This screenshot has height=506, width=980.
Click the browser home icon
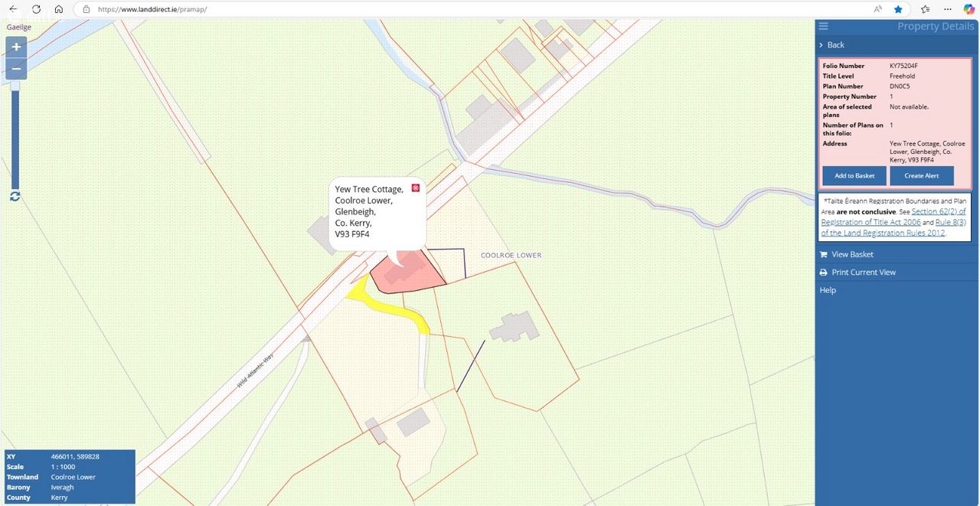58,9
